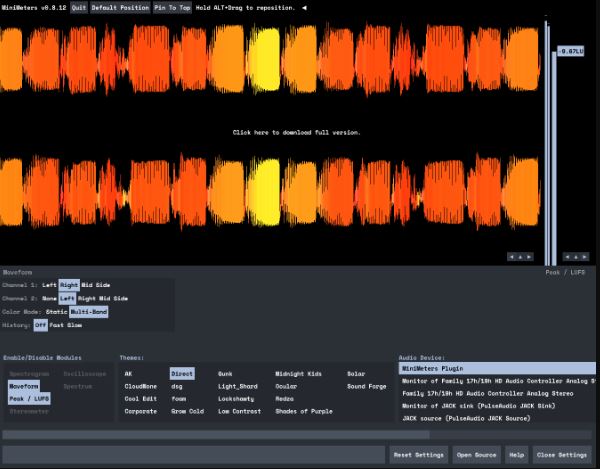Click the Default Position button
Viewport: 600px width, 469px height.
(120, 8)
